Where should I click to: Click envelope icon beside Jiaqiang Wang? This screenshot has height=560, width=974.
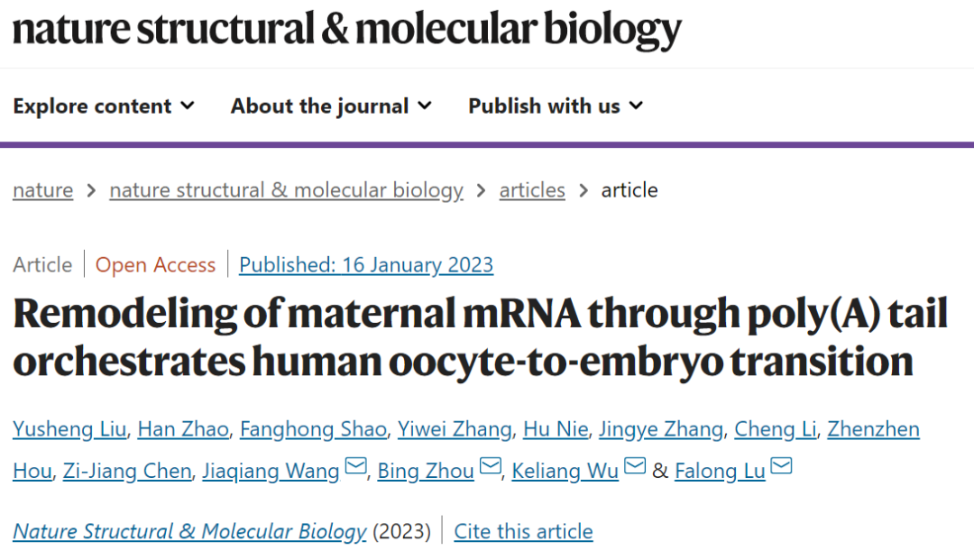pos(355,465)
